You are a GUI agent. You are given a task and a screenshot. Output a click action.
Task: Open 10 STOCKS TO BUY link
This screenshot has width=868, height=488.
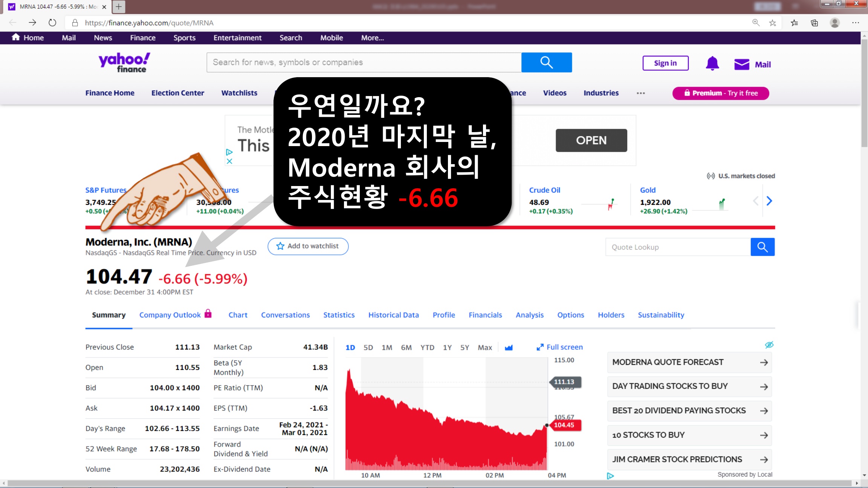(x=689, y=435)
